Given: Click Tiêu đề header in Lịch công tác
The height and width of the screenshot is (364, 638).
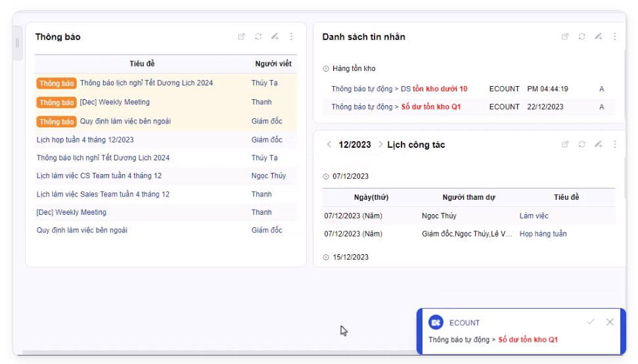Looking at the screenshot, I should click(x=566, y=197).
